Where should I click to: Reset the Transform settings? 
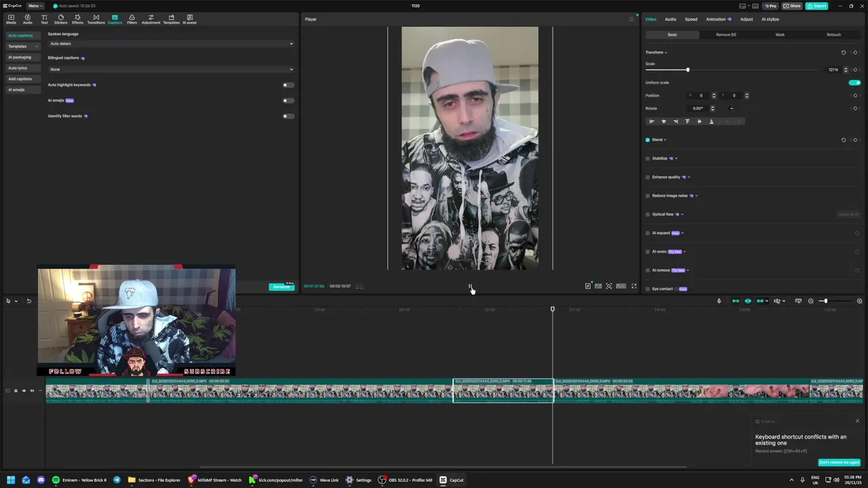[844, 52]
